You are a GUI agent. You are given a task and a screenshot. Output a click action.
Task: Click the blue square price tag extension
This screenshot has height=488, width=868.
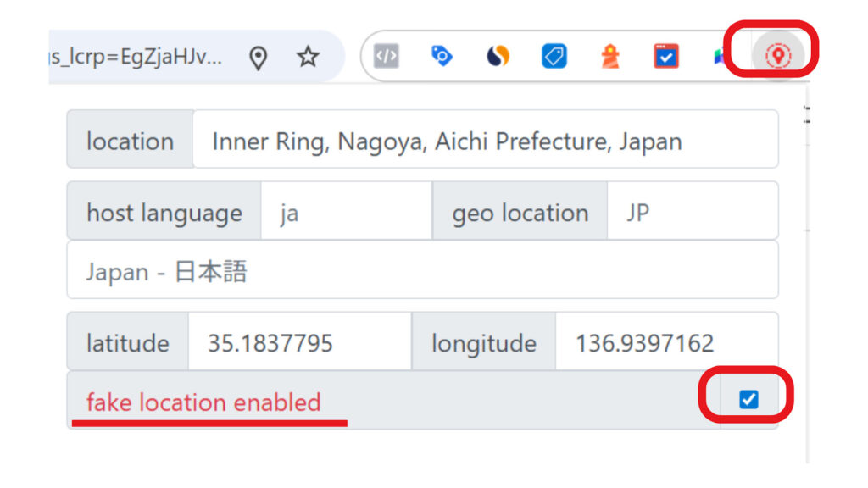pyautogui.click(x=554, y=57)
